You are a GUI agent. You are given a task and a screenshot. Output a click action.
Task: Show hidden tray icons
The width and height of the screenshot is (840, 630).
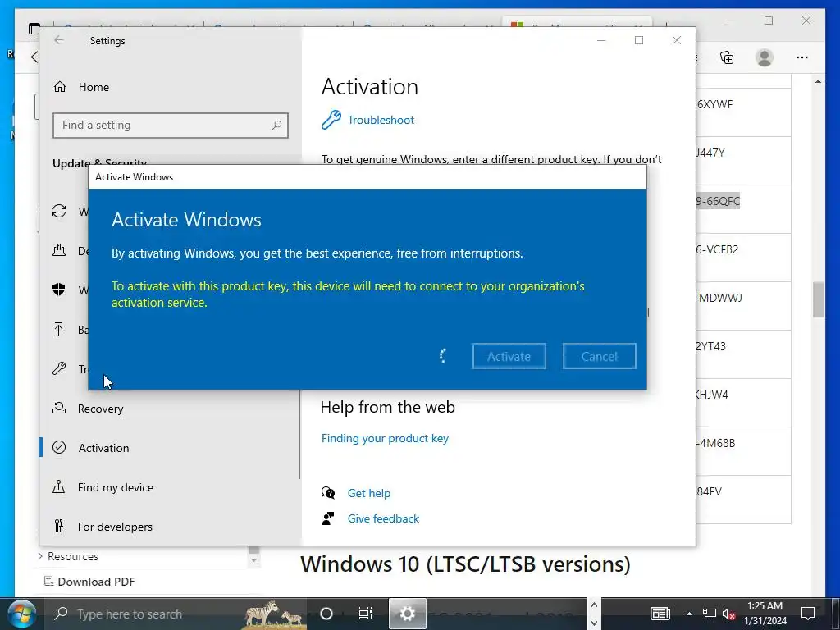coord(689,614)
